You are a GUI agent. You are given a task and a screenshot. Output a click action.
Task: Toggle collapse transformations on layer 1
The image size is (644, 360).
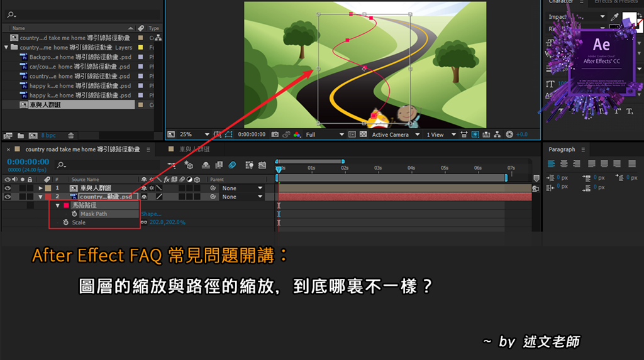coord(152,188)
